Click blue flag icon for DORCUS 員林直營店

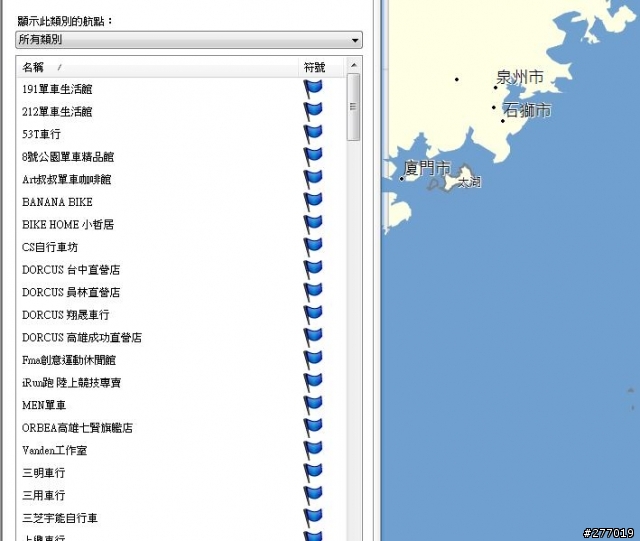pos(313,292)
